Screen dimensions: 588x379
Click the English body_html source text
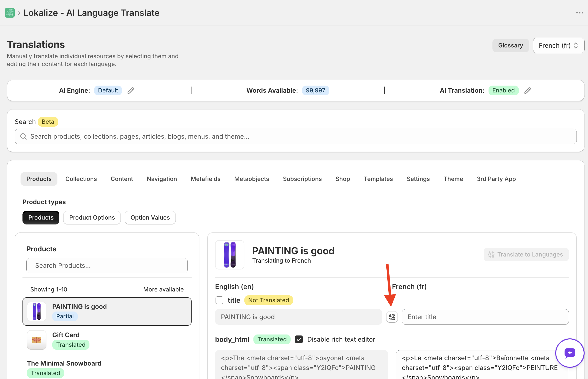(302, 365)
